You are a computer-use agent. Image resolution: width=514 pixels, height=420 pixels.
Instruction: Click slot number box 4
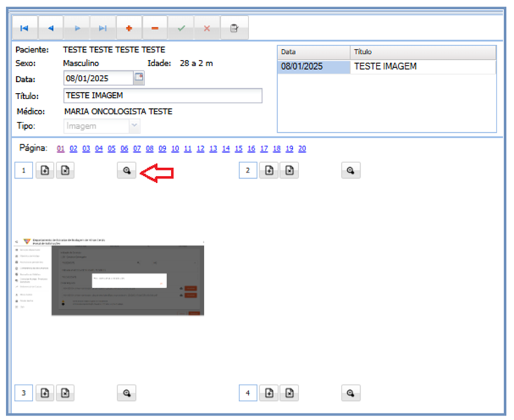(248, 393)
